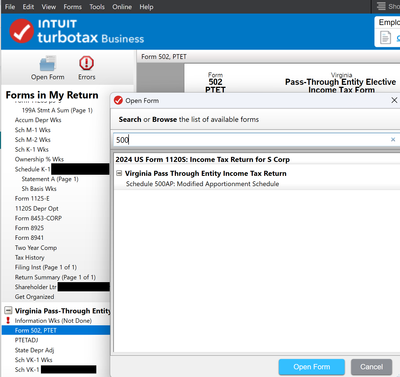Clear the search field with the X icon
This screenshot has height=377, width=400.
point(393,140)
